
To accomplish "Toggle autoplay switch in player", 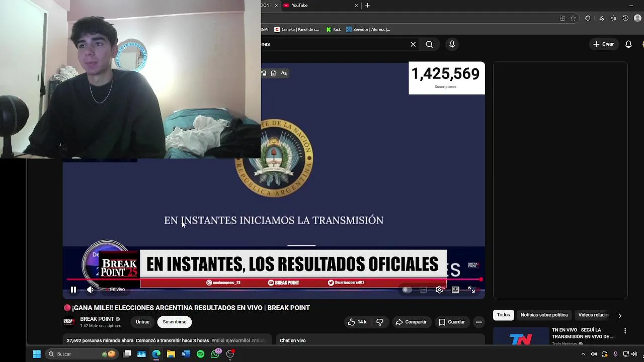I will point(407,290).
